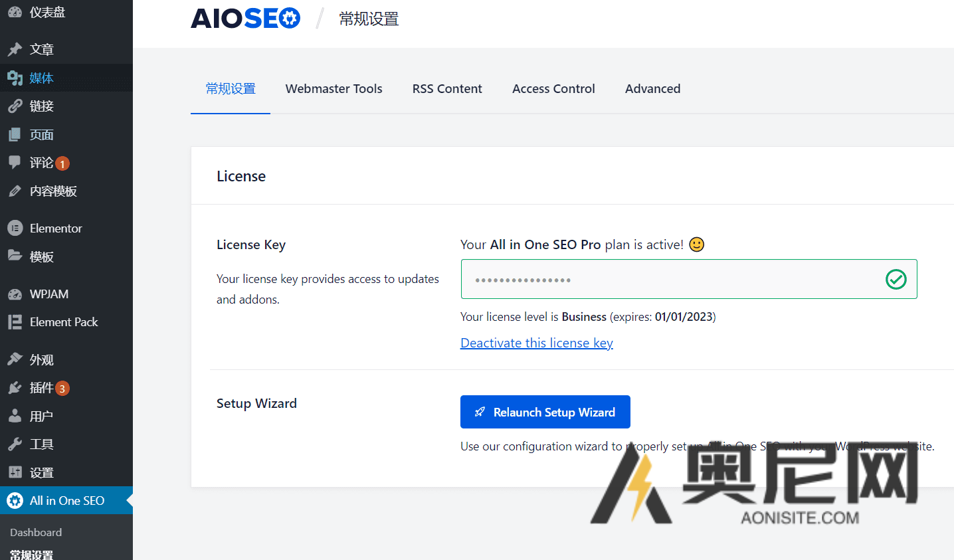
Task: Click the License Key label
Action: click(251, 244)
